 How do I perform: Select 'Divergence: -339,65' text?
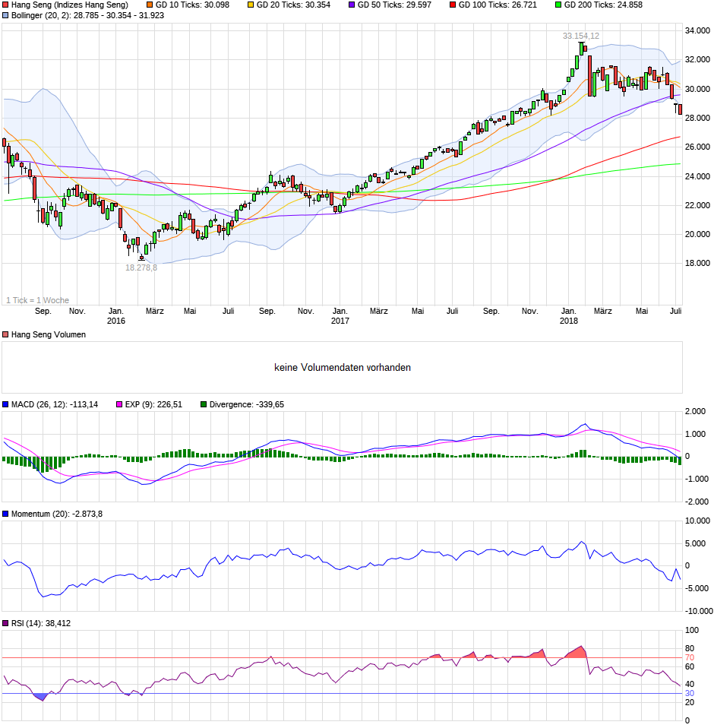click(x=247, y=405)
